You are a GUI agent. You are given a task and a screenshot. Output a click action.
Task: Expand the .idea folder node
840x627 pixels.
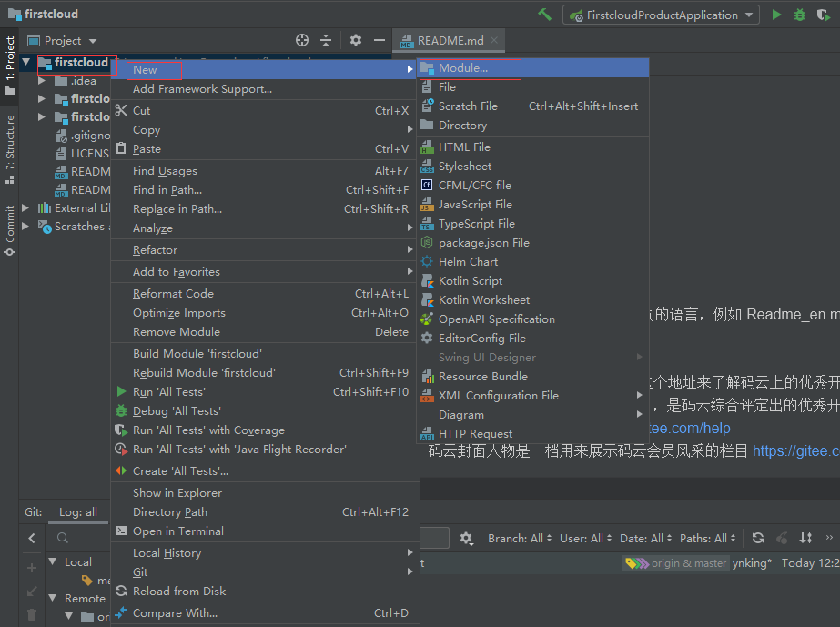[x=42, y=81]
